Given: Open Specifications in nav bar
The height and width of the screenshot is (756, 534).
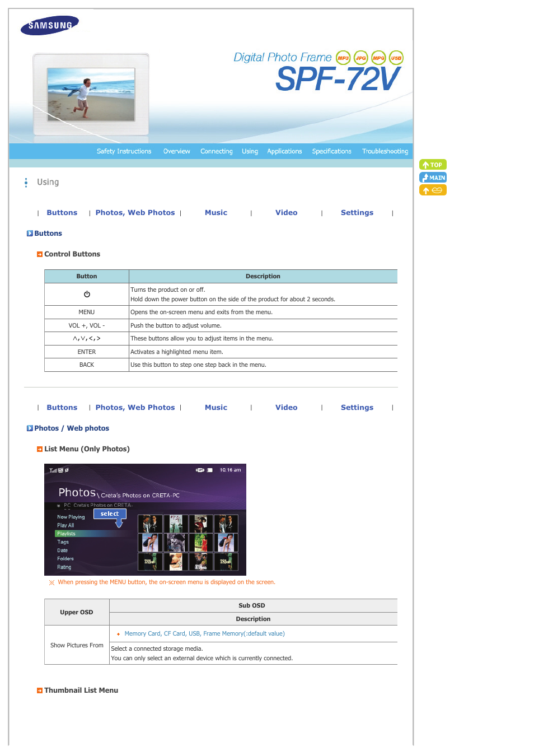Looking at the screenshot, I should pos(332,151).
